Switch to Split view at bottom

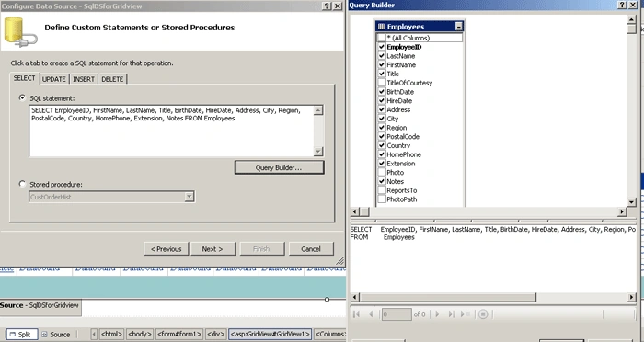(22, 335)
